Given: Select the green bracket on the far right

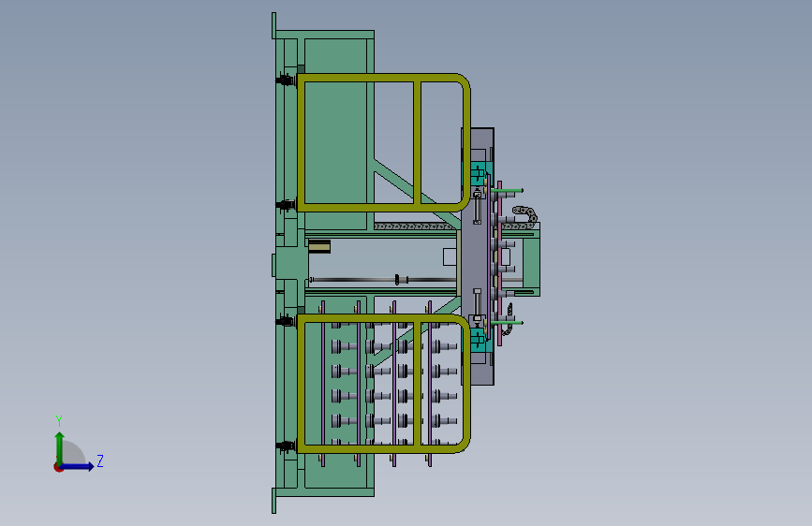Looking at the screenshot, I should [531, 264].
